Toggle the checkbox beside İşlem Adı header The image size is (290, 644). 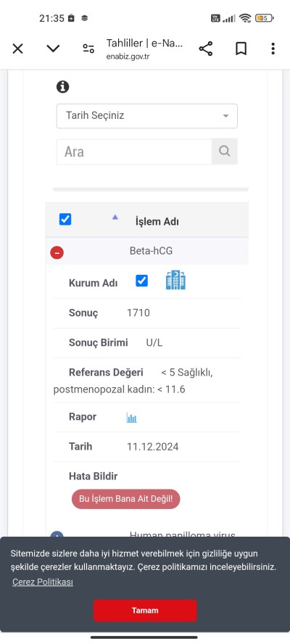[65, 219]
